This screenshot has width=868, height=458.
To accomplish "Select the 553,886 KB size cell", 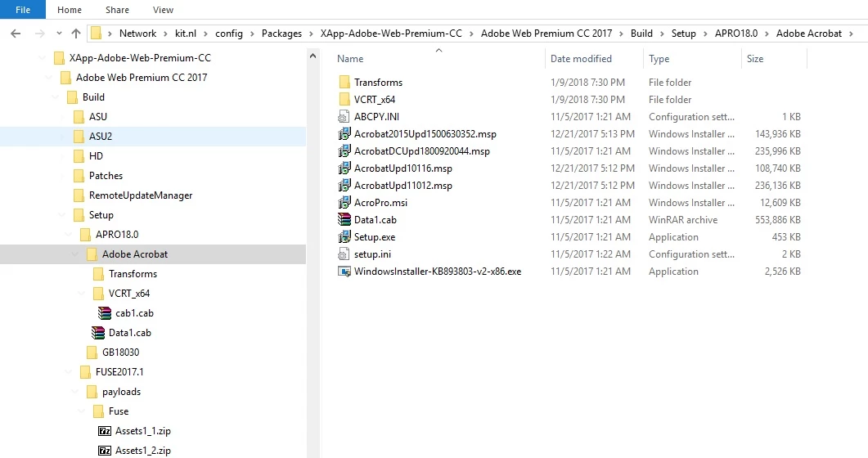I will point(778,220).
